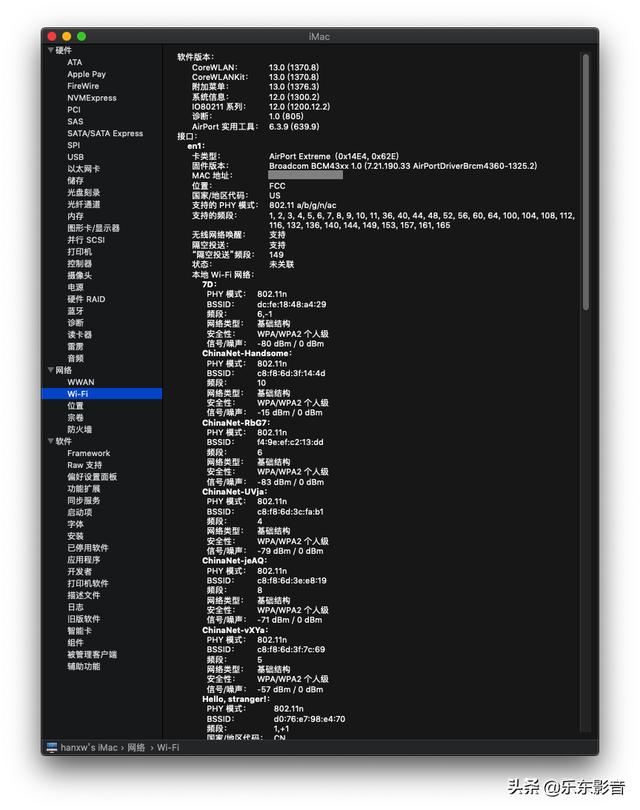Viewport: 640px width, 810px height.
Task: Open the 内存 entry
Action: [x=75, y=216]
